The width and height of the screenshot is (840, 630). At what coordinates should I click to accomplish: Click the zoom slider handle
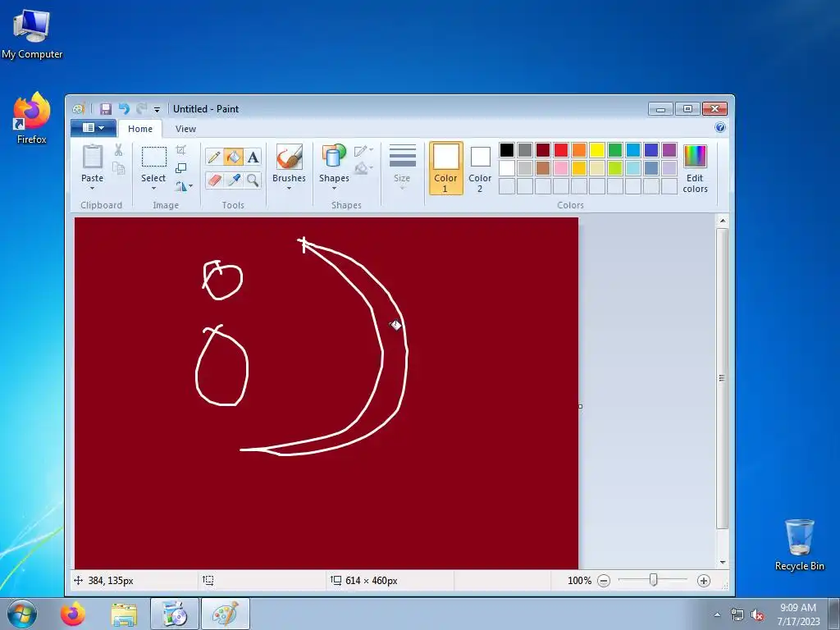click(x=653, y=580)
